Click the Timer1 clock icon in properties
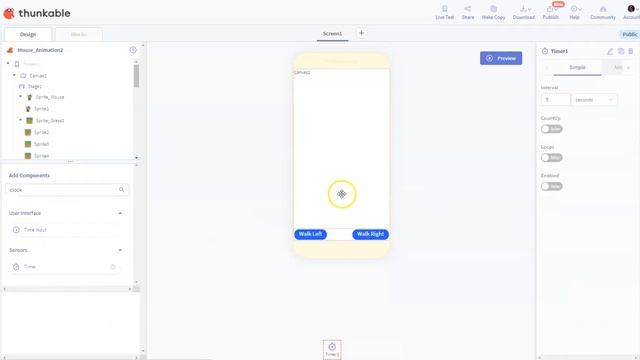640x360 pixels. [x=545, y=51]
